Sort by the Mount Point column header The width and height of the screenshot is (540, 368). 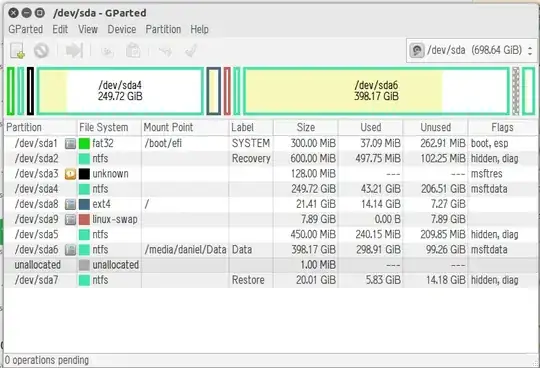[185, 127]
